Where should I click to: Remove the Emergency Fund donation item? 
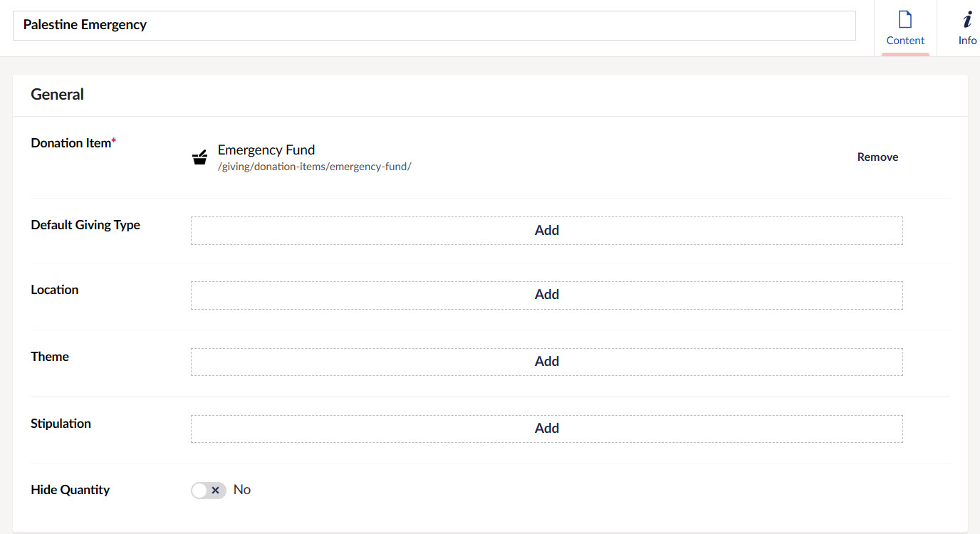877,157
